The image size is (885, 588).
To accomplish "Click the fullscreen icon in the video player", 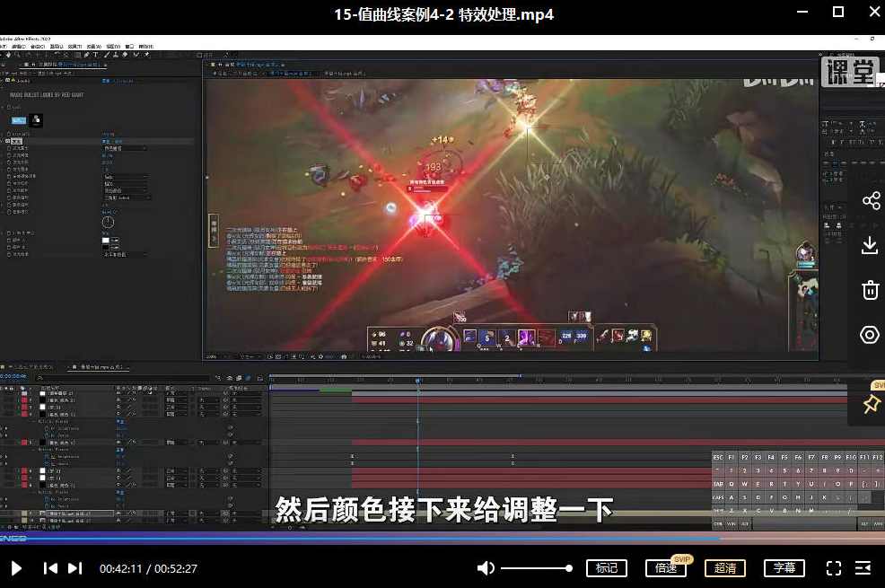I will pyautogui.click(x=833, y=567).
